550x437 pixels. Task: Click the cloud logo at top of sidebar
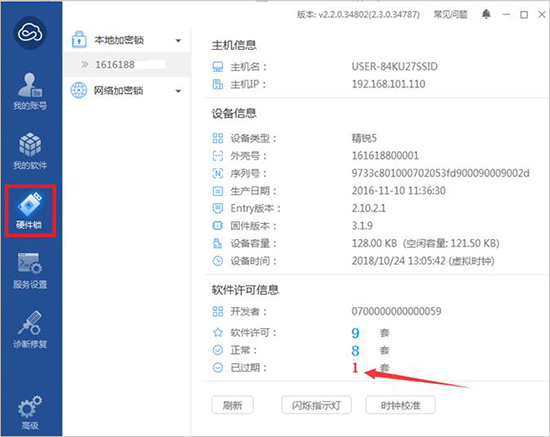[30, 33]
